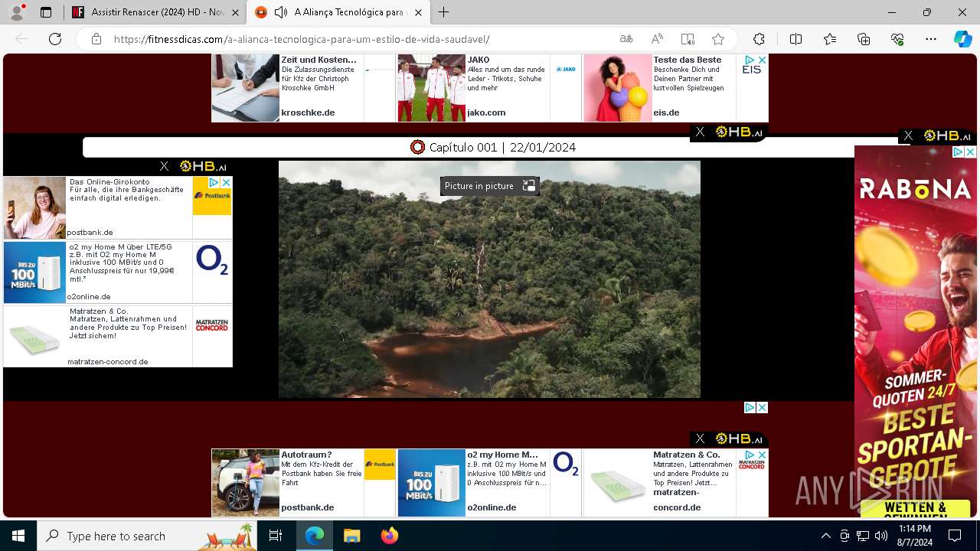Screen dimensions: 980x551
Task: Open the tab actions menu icon
Action: [x=46, y=12]
